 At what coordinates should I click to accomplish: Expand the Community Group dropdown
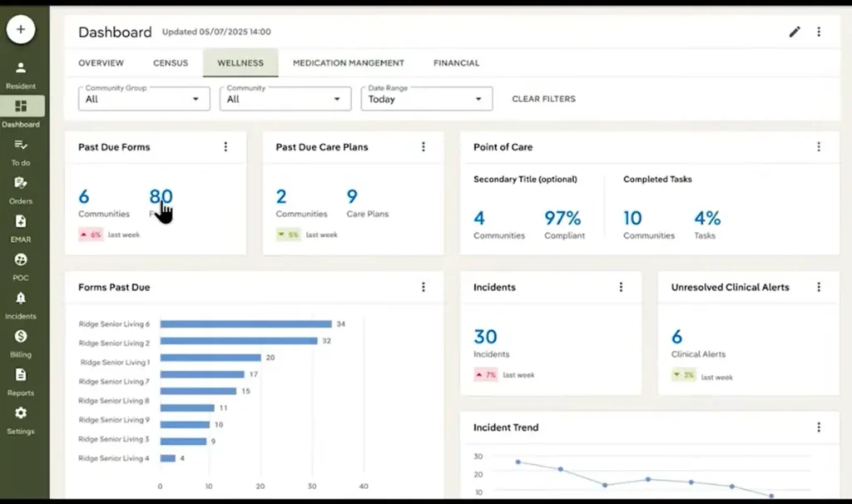pos(144,99)
